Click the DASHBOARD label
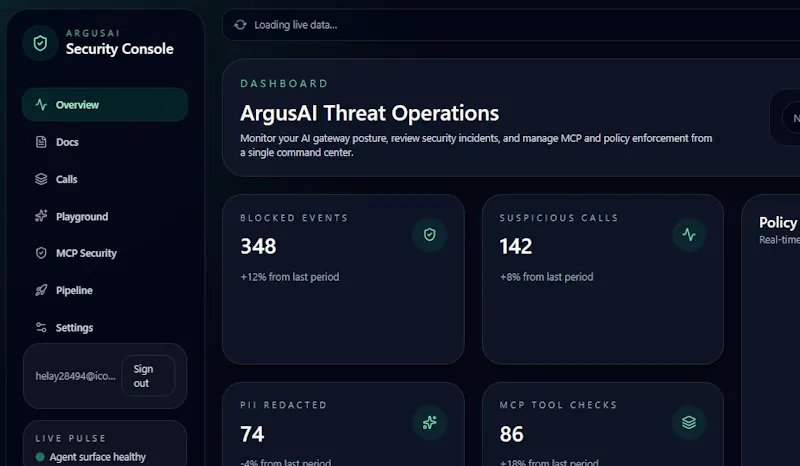This screenshot has width=800, height=466. point(284,84)
